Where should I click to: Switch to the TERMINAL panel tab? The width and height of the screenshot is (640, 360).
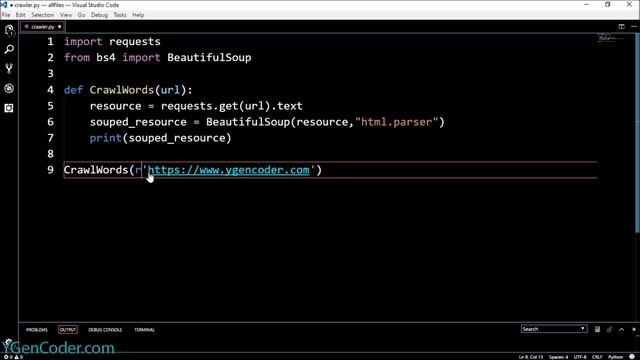[144, 329]
